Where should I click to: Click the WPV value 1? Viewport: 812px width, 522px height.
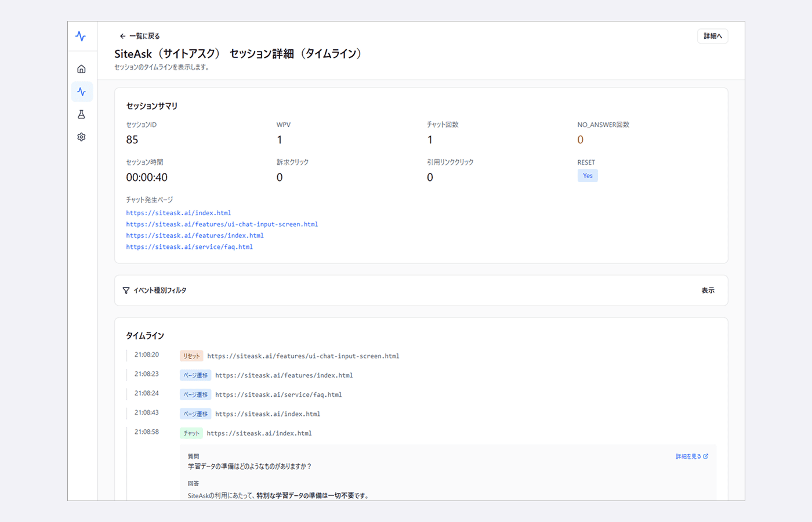point(280,140)
